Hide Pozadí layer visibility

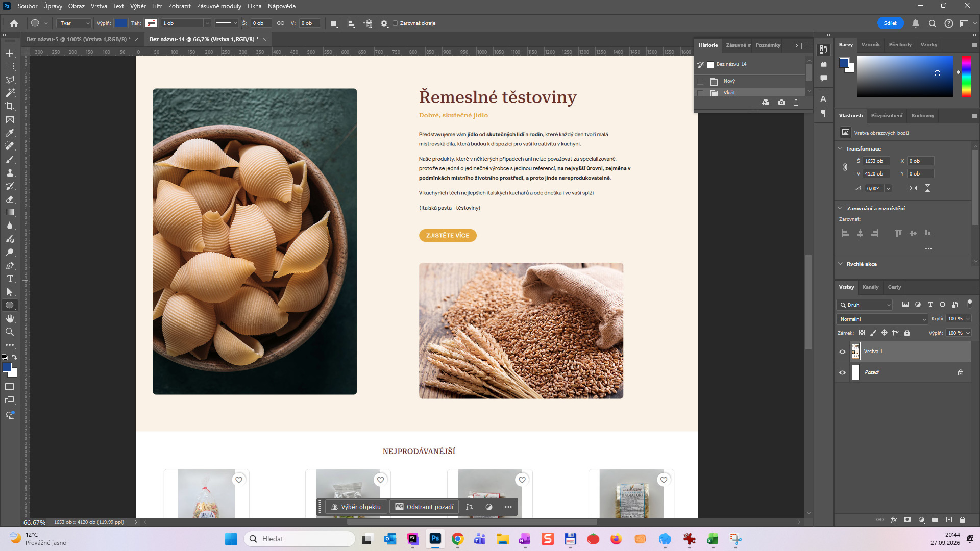pos(842,372)
